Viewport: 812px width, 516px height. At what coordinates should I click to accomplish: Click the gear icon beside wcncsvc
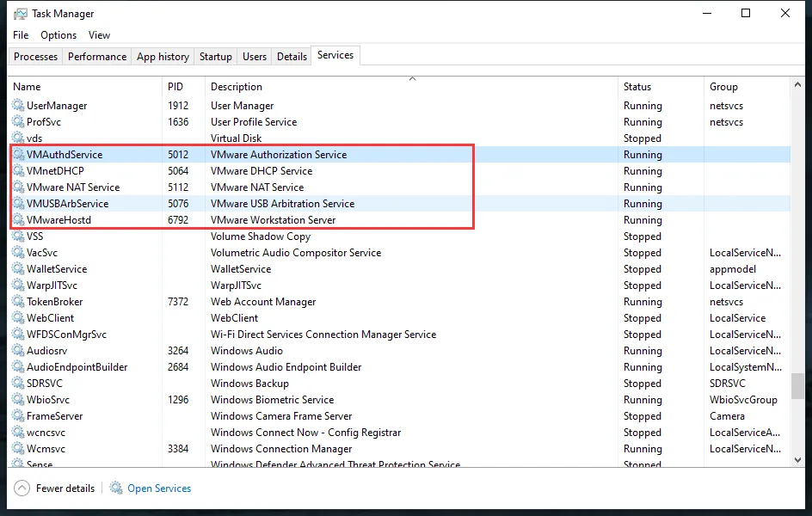tap(18, 433)
